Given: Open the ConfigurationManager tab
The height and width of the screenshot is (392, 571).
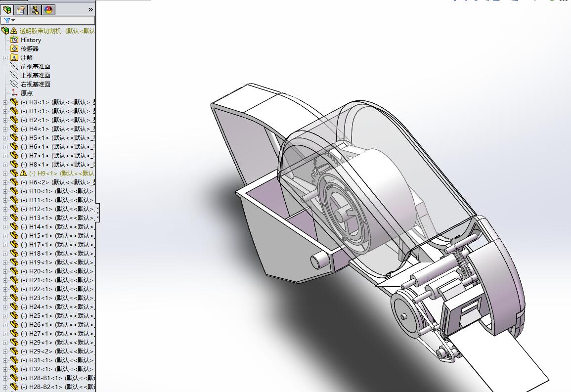Looking at the screenshot, I should click(35, 10).
